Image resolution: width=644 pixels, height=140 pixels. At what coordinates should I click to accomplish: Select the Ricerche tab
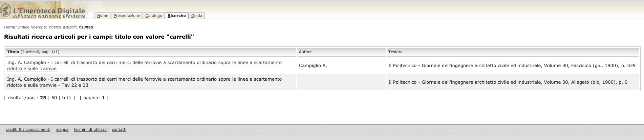click(176, 16)
